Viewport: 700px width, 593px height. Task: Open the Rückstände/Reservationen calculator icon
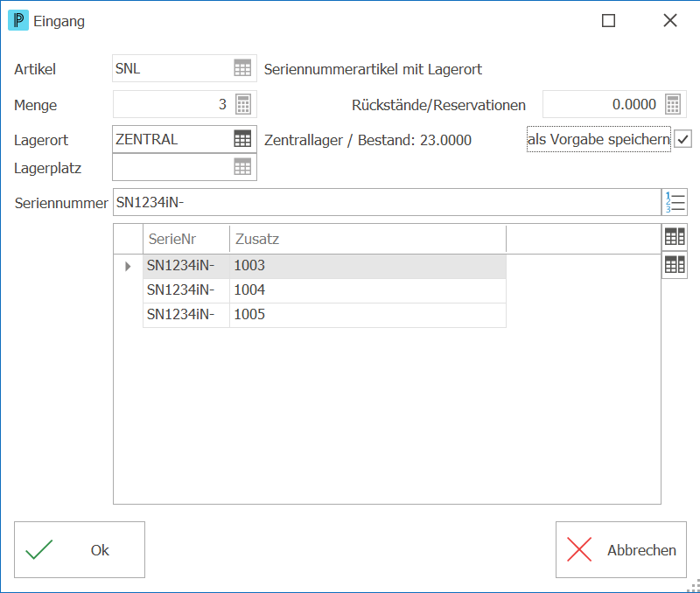673,104
